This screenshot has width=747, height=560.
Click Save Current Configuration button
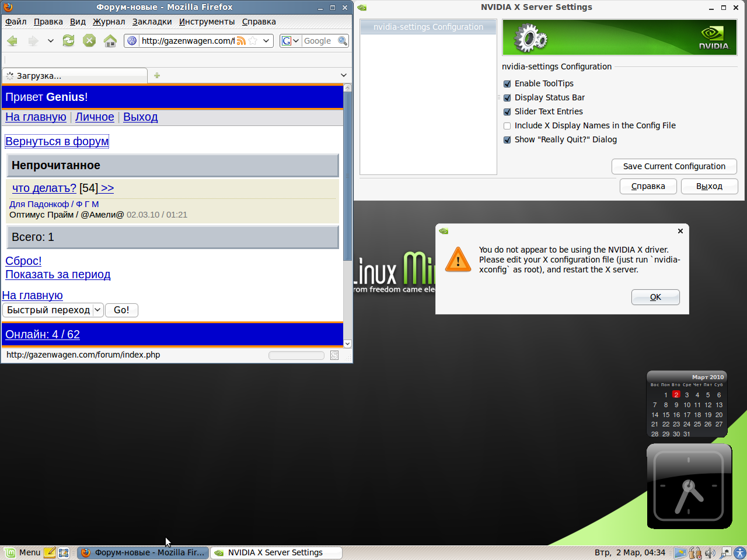pos(674,166)
